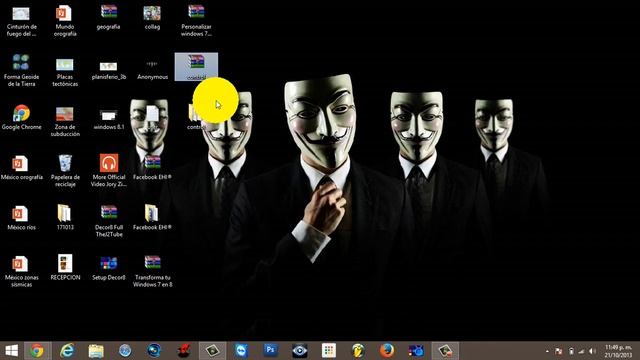The width and height of the screenshot is (640, 360).
Task: Open the Placas tectónicas image icon
Action: (x=64, y=72)
